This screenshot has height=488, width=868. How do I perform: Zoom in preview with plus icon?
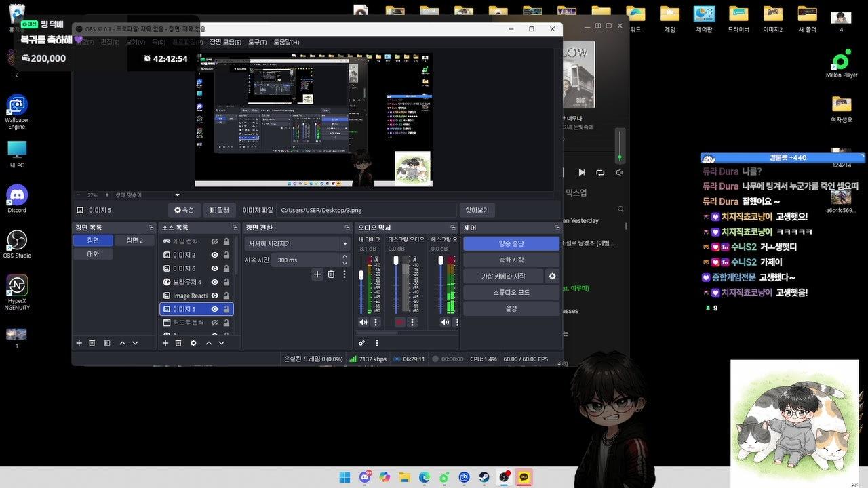click(x=106, y=195)
